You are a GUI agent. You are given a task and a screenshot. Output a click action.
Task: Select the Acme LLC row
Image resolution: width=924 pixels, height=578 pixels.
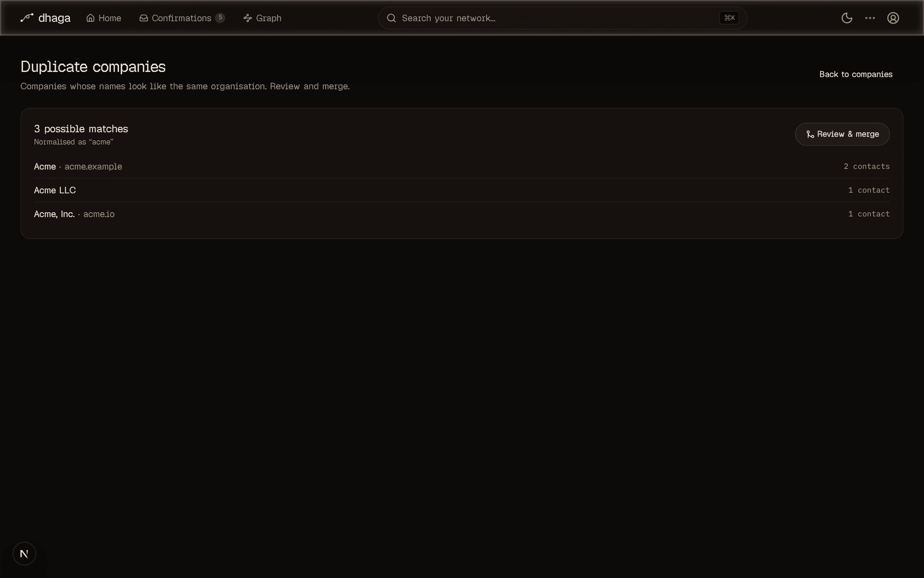click(x=462, y=190)
